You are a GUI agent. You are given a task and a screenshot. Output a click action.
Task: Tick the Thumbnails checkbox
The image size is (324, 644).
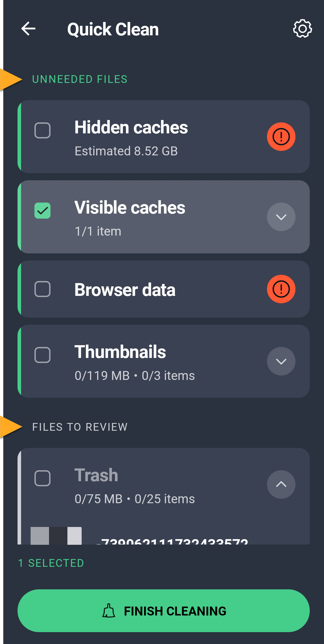coord(42,355)
